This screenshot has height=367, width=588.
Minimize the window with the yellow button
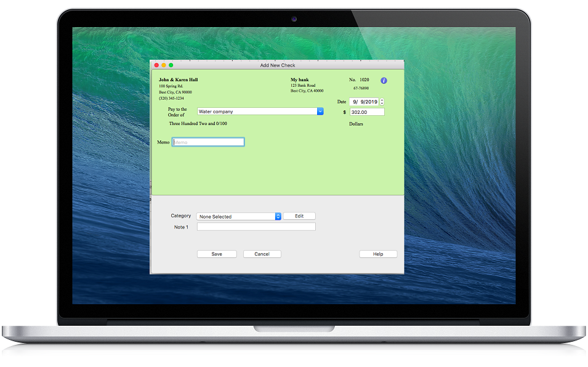[164, 65]
